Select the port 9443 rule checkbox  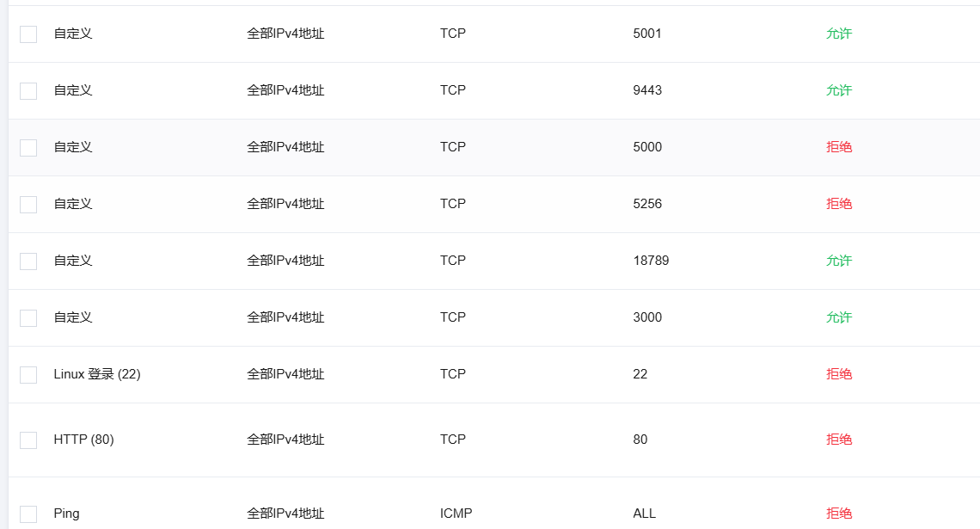pos(28,90)
